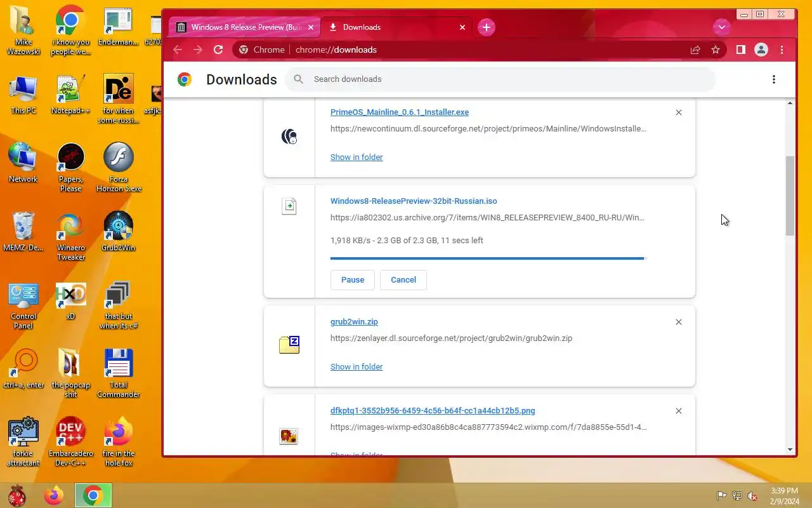The height and width of the screenshot is (508, 812).
Task: Click the Search downloads field
Action: click(x=500, y=79)
